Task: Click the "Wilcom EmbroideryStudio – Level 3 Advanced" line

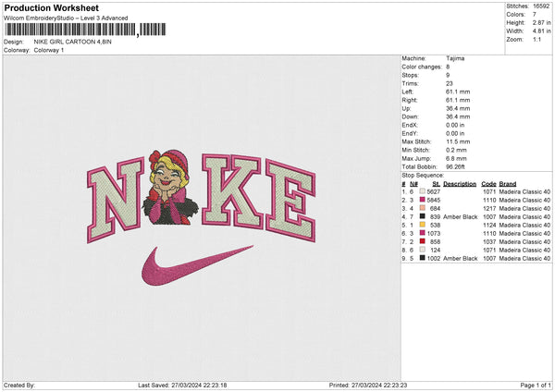Action: (66, 18)
